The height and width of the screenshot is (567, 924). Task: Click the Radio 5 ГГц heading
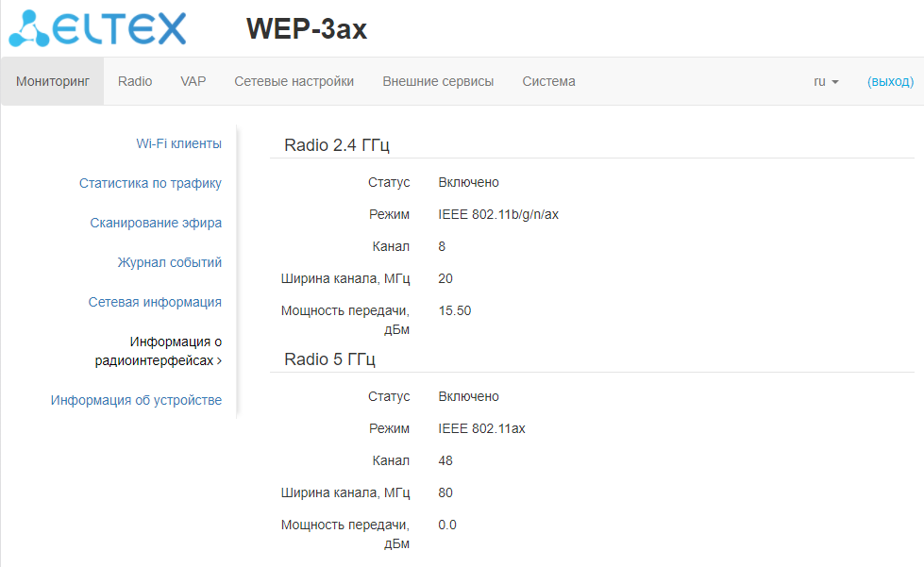coord(329,359)
